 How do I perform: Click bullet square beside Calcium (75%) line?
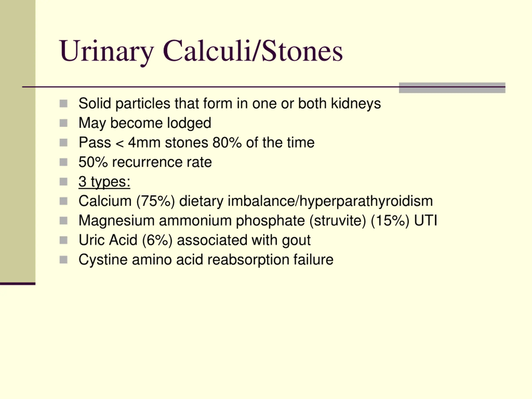point(63,201)
